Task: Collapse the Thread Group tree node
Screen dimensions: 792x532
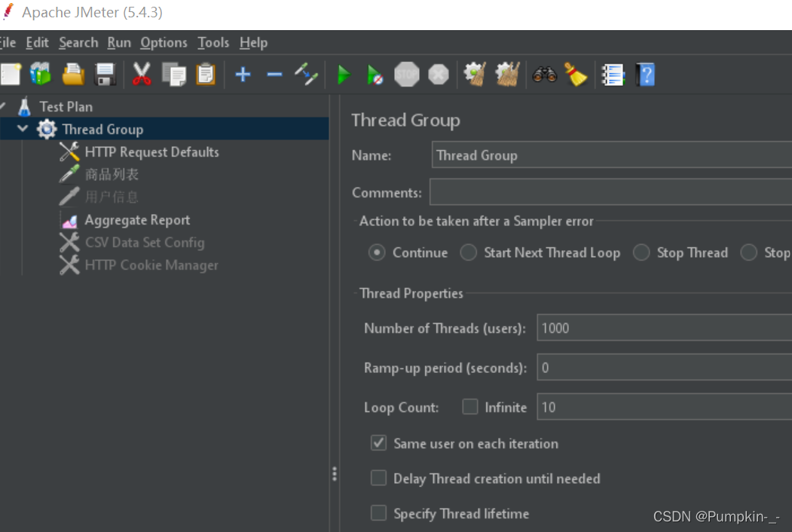Action: pyautogui.click(x=22, y=129)
